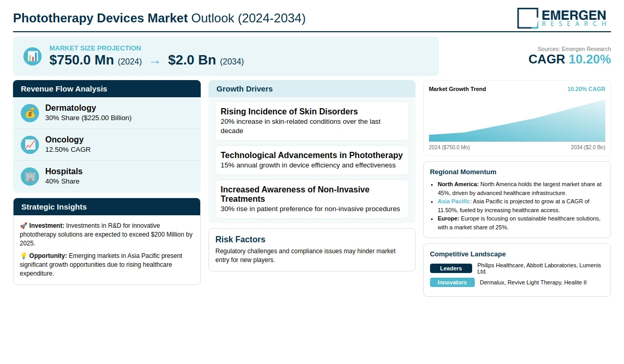Open the Strategic Insights header

click(x=107, y=207)
